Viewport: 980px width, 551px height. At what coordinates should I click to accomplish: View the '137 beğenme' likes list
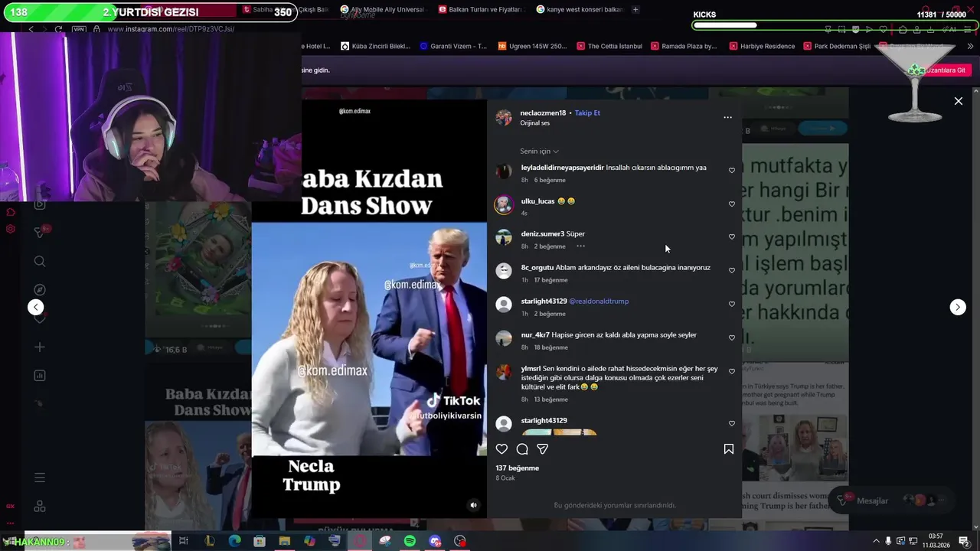coord(517,468)
